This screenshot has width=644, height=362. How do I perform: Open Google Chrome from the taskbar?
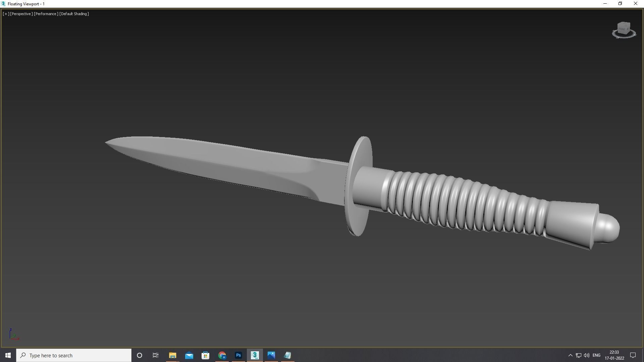(222, 355)
